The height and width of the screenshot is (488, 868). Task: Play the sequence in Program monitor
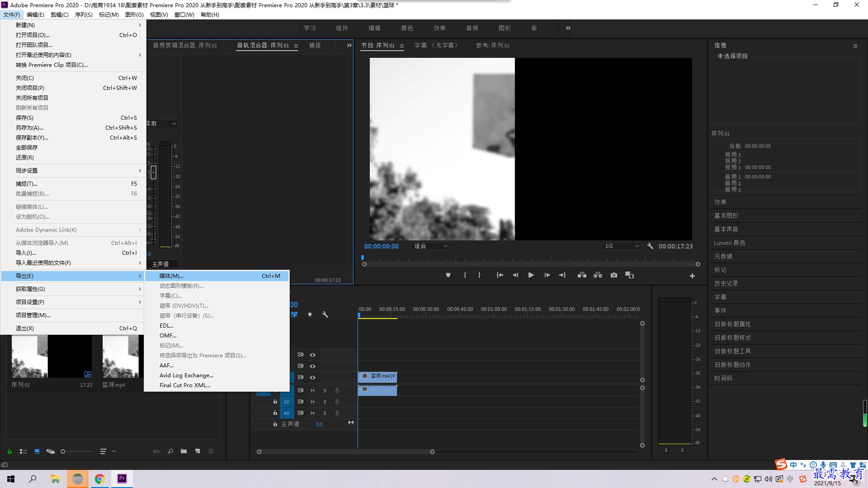(531, 275)
